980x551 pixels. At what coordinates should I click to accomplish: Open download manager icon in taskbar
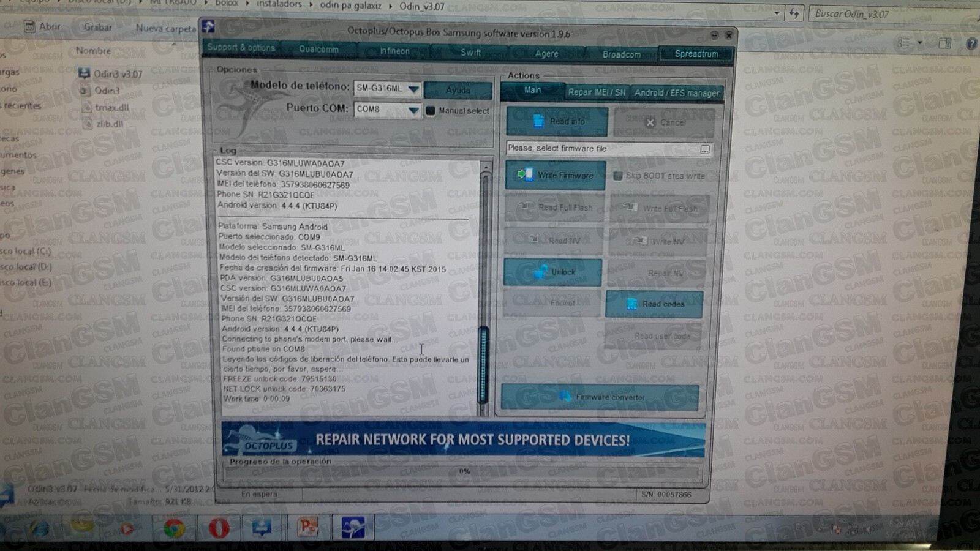pyautogui.click(x=262, y=527)
